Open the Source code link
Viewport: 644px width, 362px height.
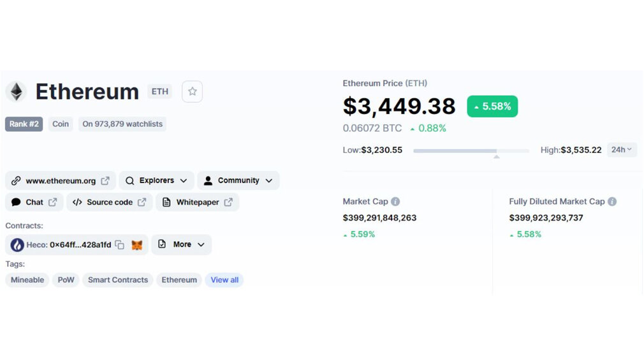(x=110, y=202)
